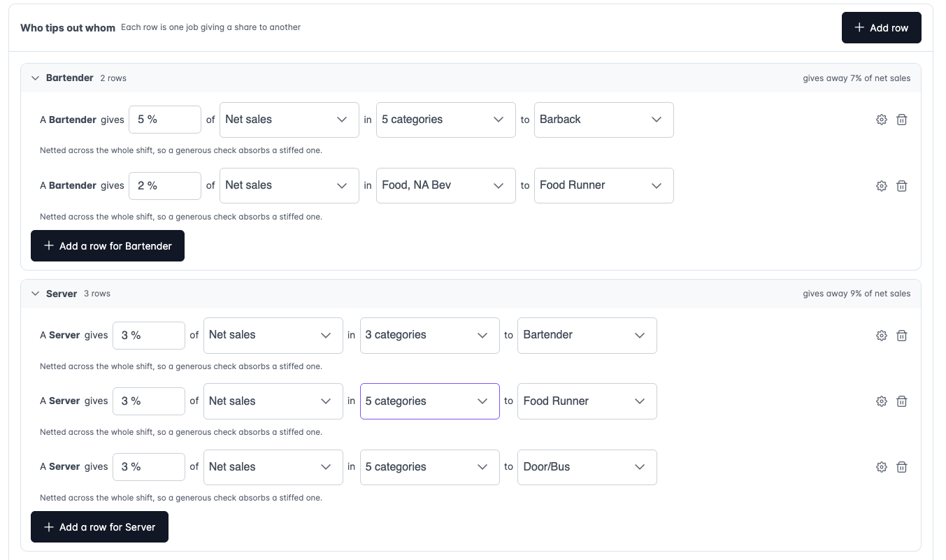Open the Food, NA Bev categories dropdown
This screenshot has height=560, width=946.
pyautogui.click(x=446, y=185)
